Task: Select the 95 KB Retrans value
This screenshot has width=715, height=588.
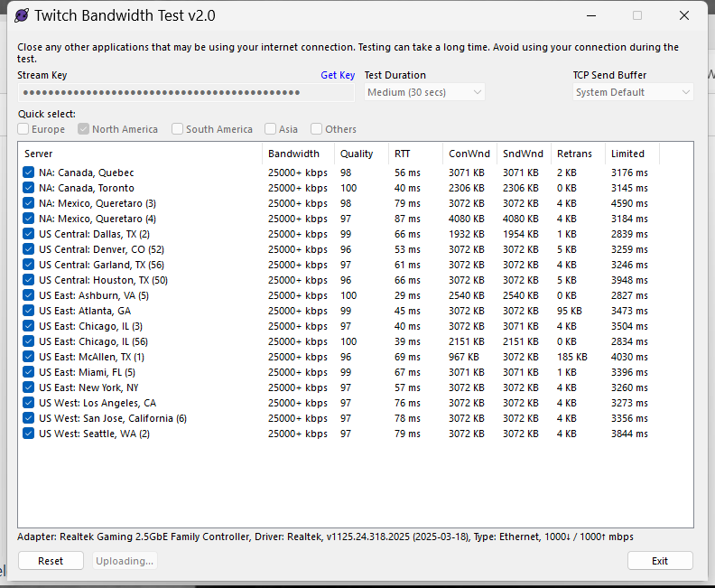Action: pyautogui.click(x=569, y=311)
